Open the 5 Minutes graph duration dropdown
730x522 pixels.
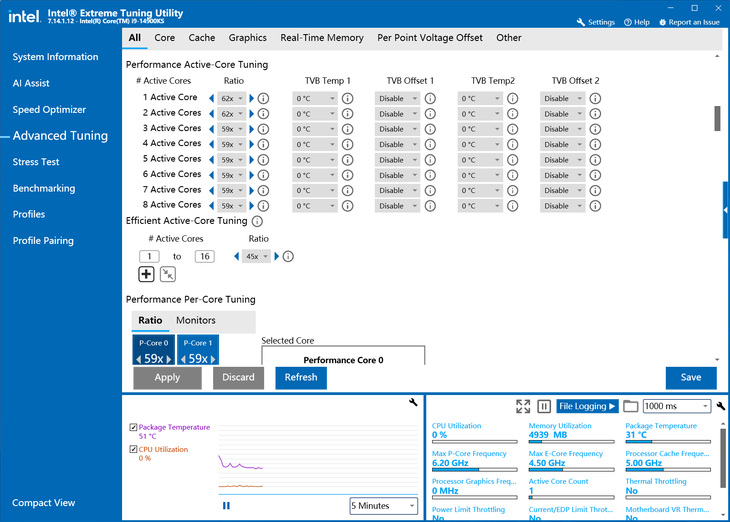point(384,506)
